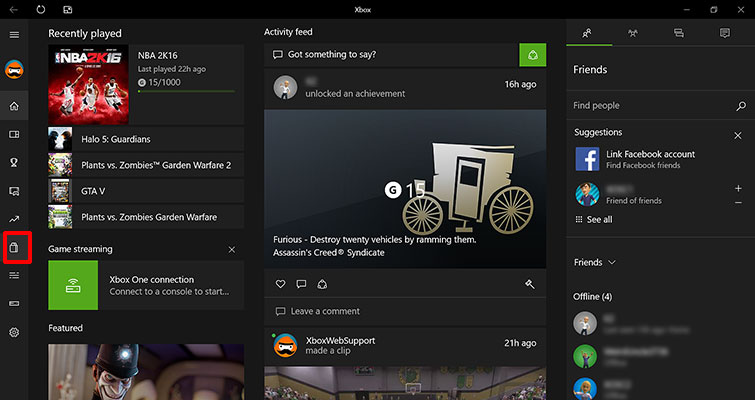Image resolution: width=755 pixels, height=400 pixels.
Task: Open XboxWebSupport name in feed
Action: pyautogui.click(x=340, y=341)
